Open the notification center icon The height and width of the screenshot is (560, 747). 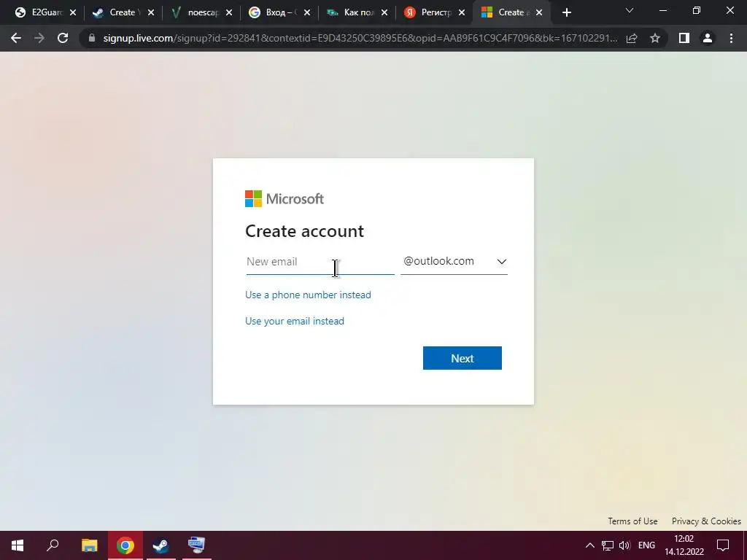pos(723,545)
